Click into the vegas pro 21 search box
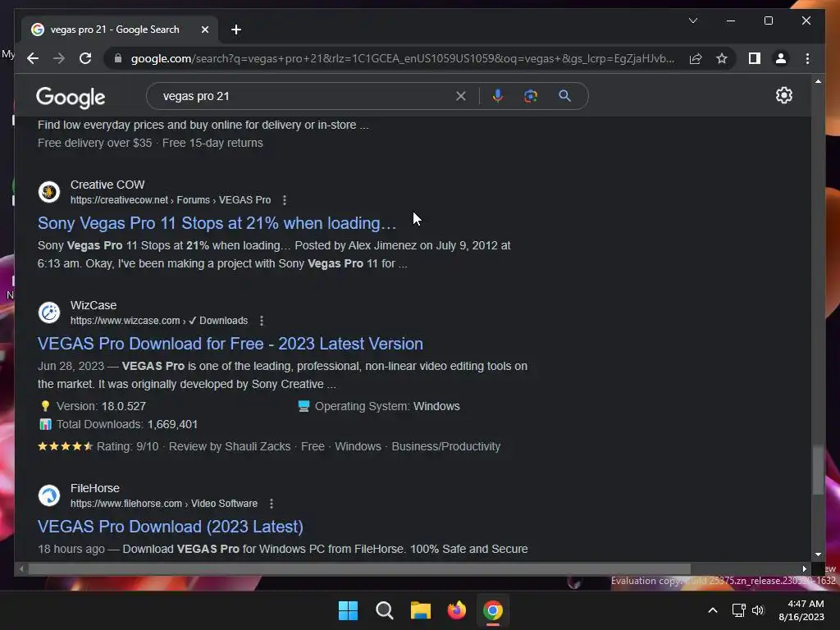The width and height of the screenshot is (840, 630). (305, 96)
